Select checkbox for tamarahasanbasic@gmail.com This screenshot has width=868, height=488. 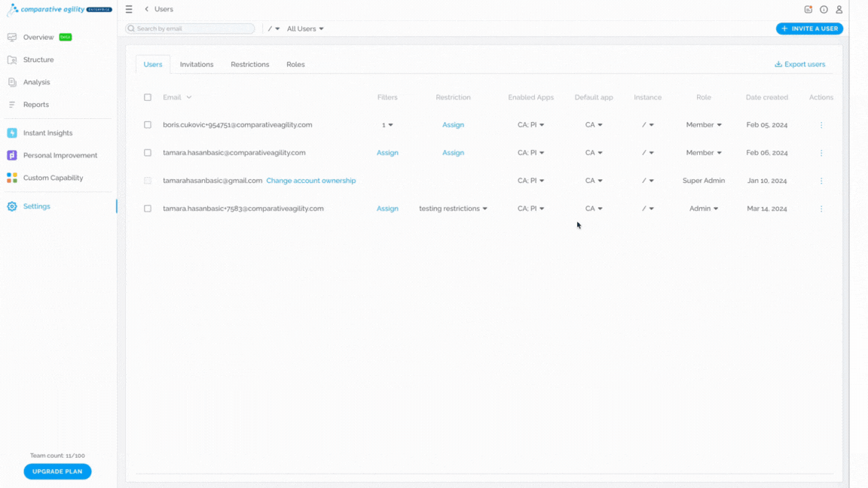[148, 181]
